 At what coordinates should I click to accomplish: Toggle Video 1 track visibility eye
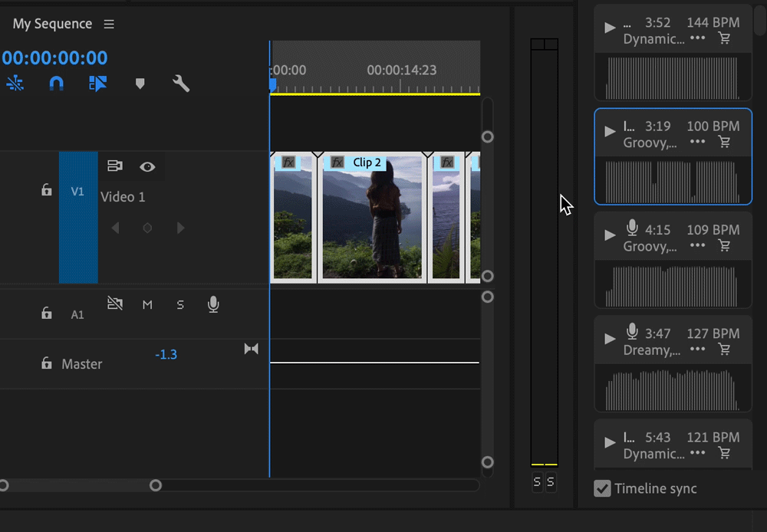point(147,166)
